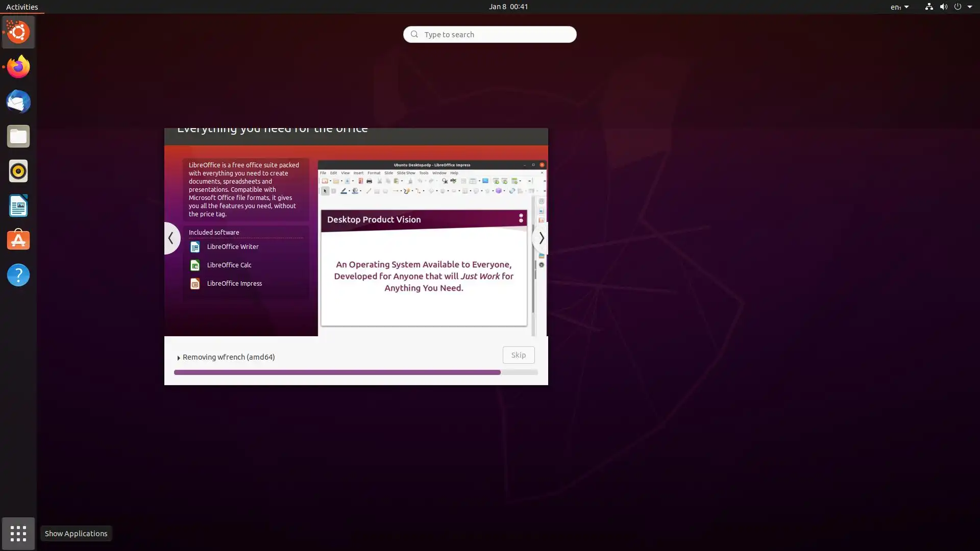Viewport: 980px width, 551px height.
Task: Expand the Removing wfrench details triangle
Action: click(179, 358)
